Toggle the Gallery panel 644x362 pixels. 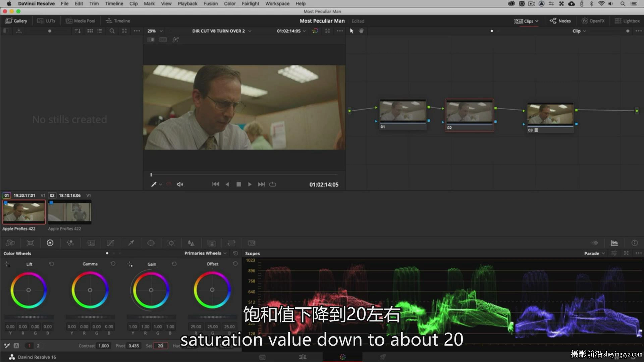(16, 21)
